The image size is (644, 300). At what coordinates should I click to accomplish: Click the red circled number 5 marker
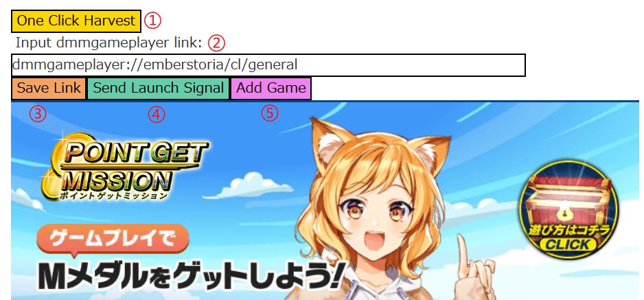tap(270, 113)
